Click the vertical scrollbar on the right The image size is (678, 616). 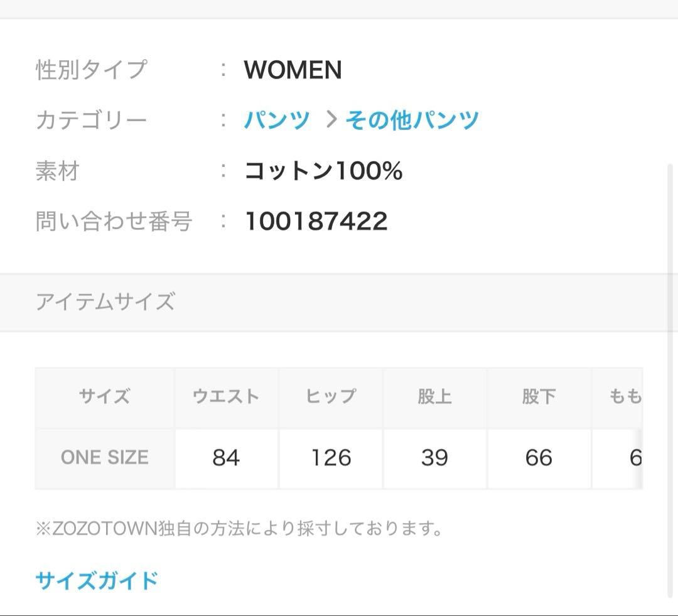tap(669, 377)
